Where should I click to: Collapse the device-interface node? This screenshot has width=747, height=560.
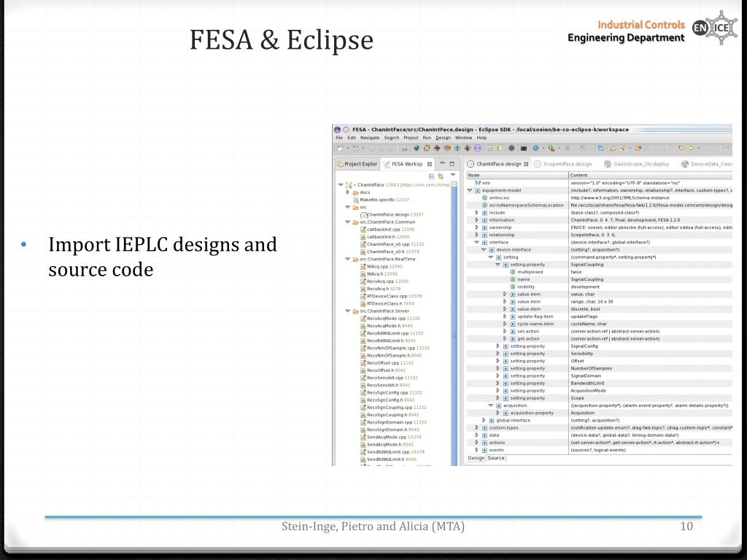point(484,249)
